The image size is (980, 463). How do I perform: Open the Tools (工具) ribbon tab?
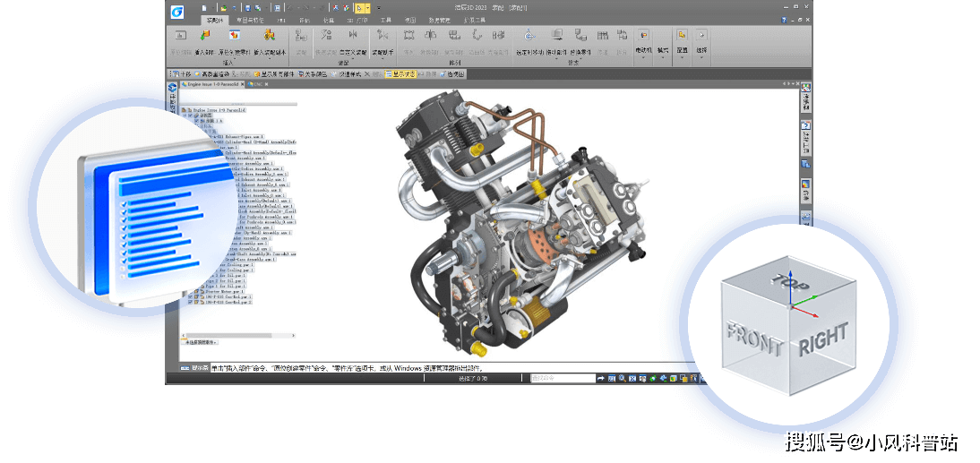[x=386, y=19]
